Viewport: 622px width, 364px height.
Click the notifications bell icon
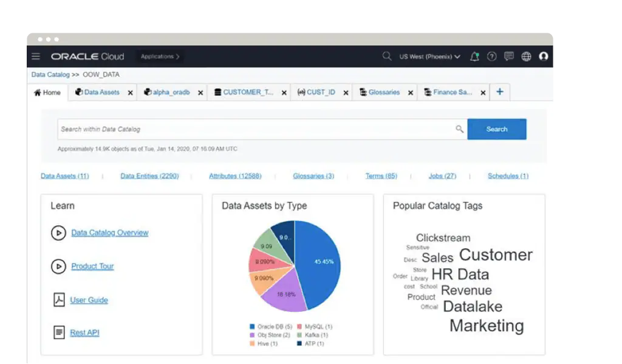pyautogui.click(x=474, y=56)
